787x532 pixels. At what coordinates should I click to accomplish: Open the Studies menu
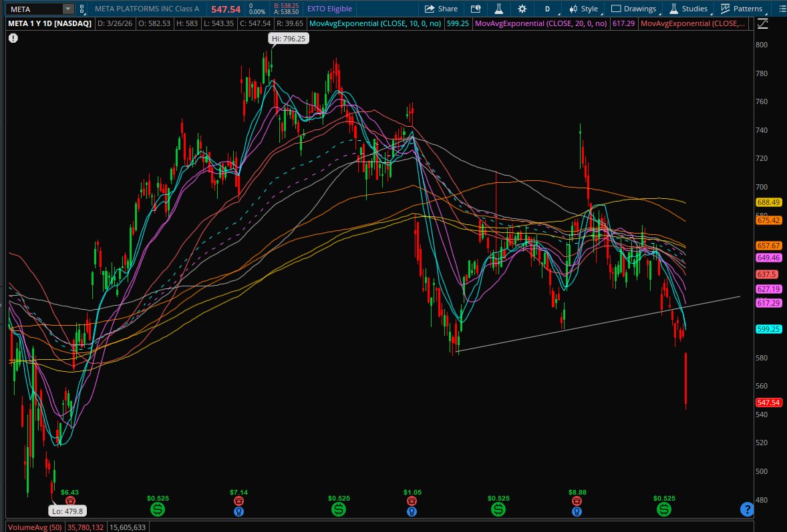pos(689,9)
